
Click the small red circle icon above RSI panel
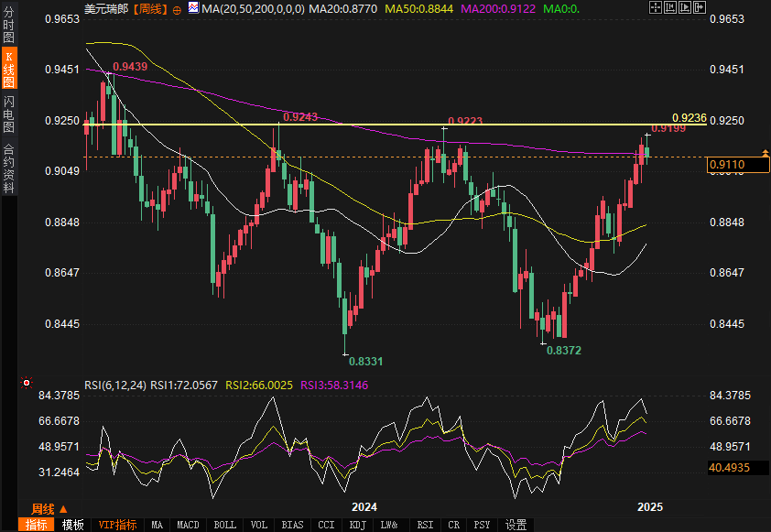(26, 383)
